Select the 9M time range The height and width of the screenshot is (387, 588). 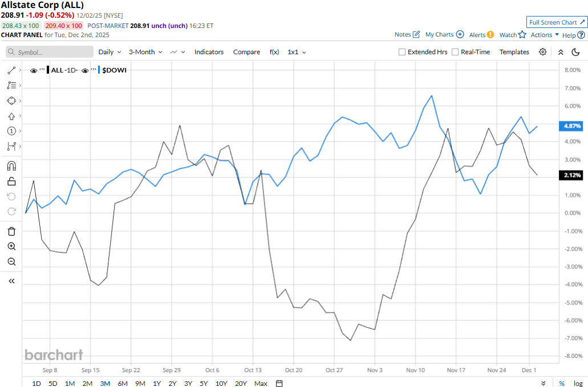(140, 383)
